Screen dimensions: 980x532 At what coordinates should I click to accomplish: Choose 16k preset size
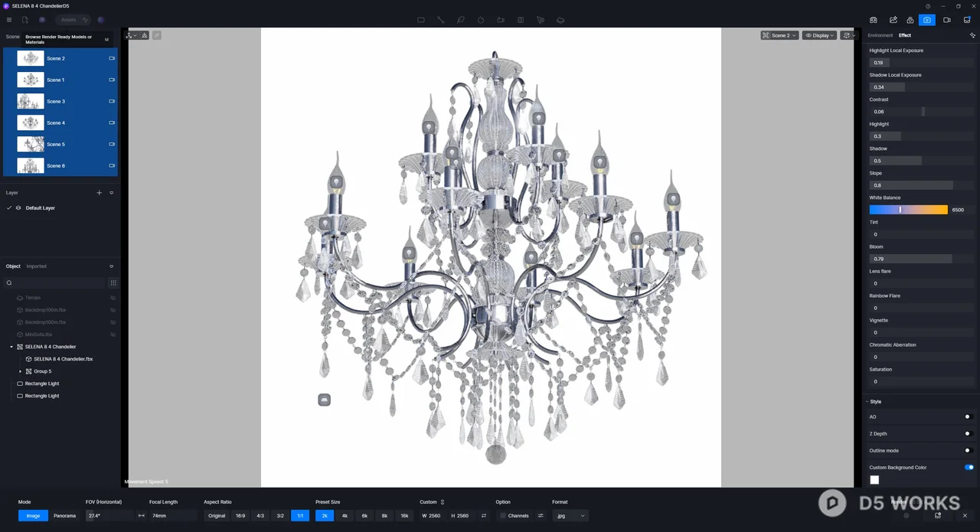click(x=404, y=516)
